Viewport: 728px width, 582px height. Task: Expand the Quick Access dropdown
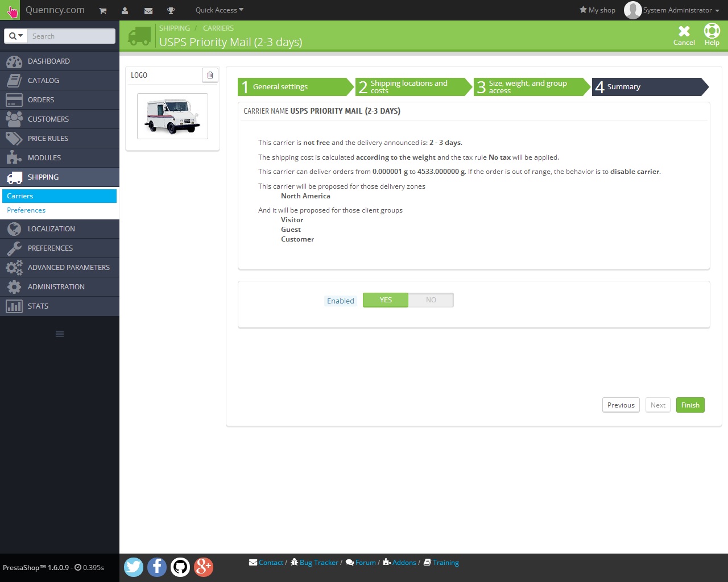[x=220, y=10]
